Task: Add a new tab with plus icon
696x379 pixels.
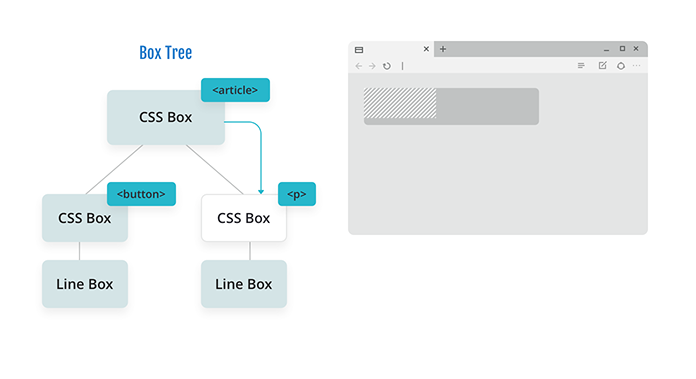Action: (443, 49)
